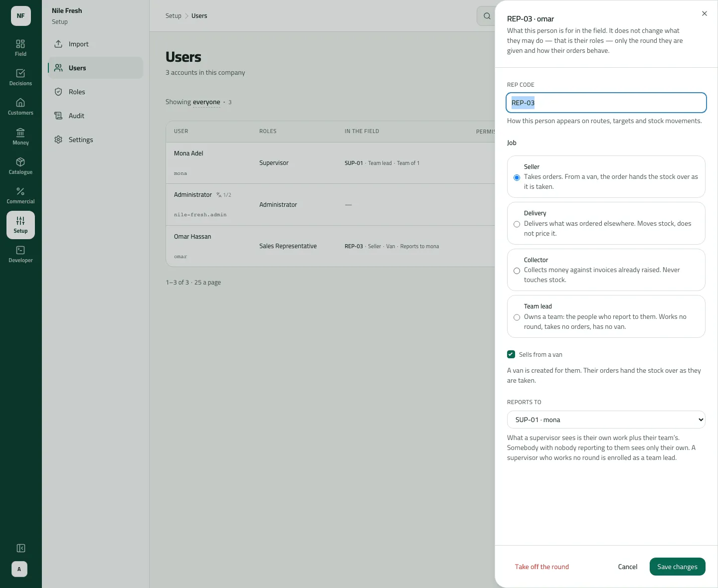Click the Setup breadcrumb link
Image resolution: width=718 pixels, height=588 pixels.
(174, 16)
